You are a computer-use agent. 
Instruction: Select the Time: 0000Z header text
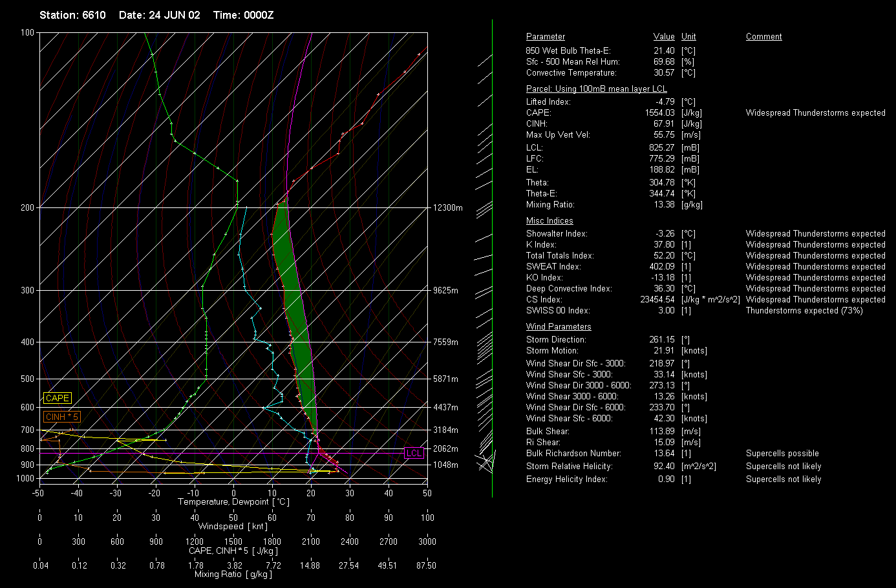[x=243, y=15]
